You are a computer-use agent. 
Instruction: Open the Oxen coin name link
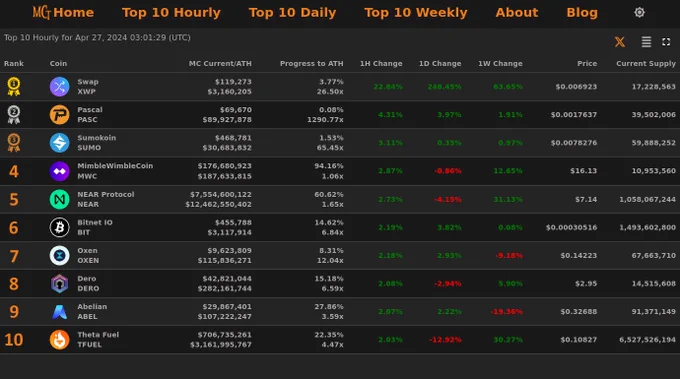(x=87, y=250)
